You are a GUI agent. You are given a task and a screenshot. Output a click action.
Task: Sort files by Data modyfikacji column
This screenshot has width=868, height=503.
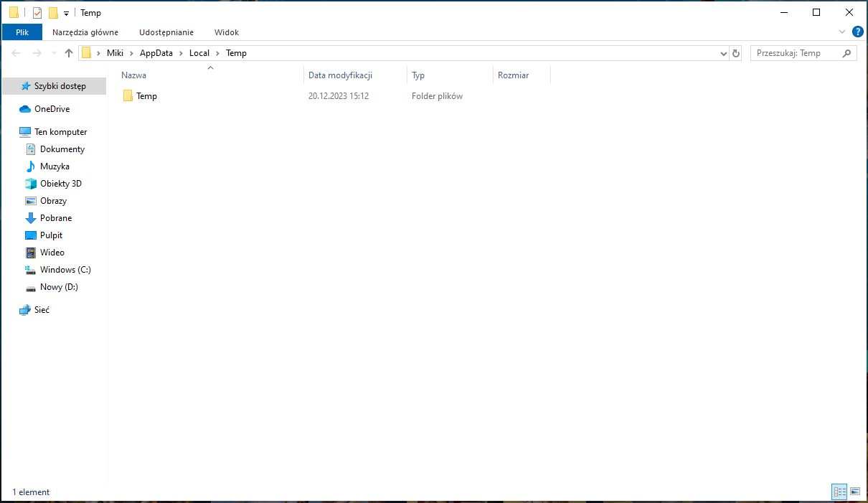point(340,75)
